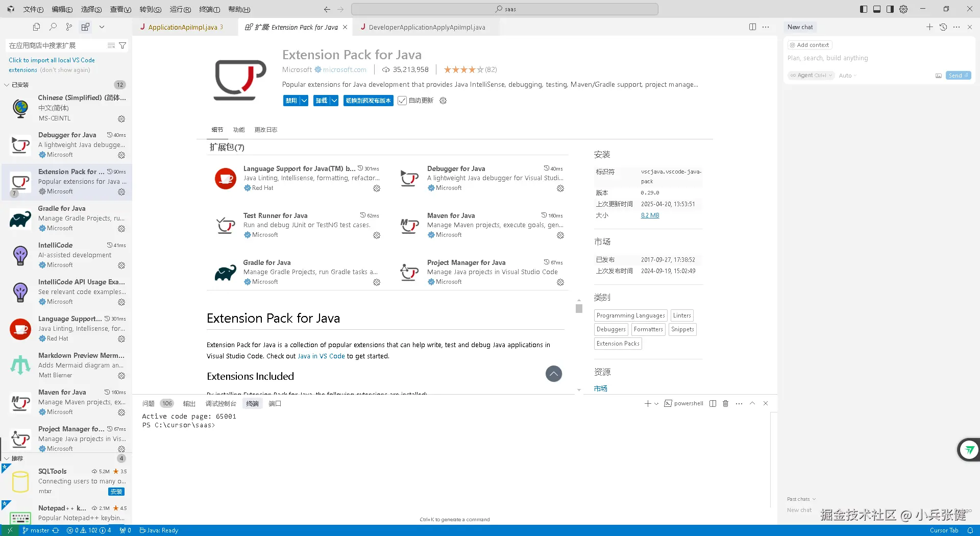Add a new terminal with plus icon
The width and height of the screenshot is (980, 536).
[x=648, y=404]
